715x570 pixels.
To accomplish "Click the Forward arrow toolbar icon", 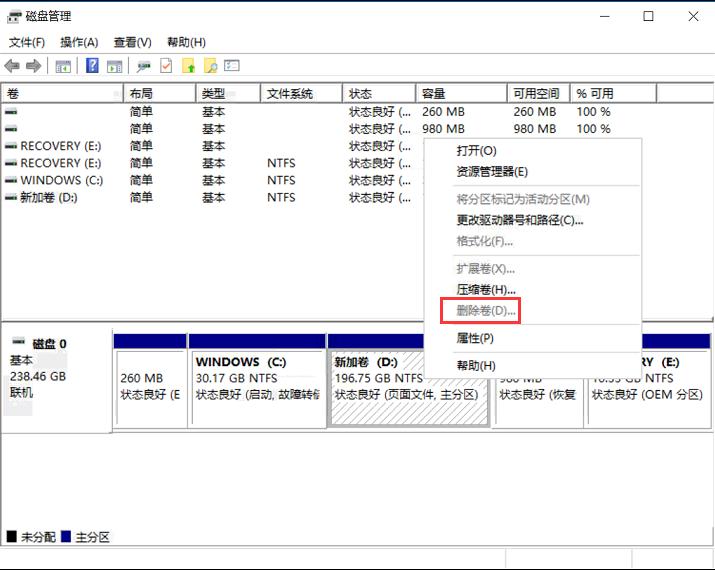I will [33, 66].
